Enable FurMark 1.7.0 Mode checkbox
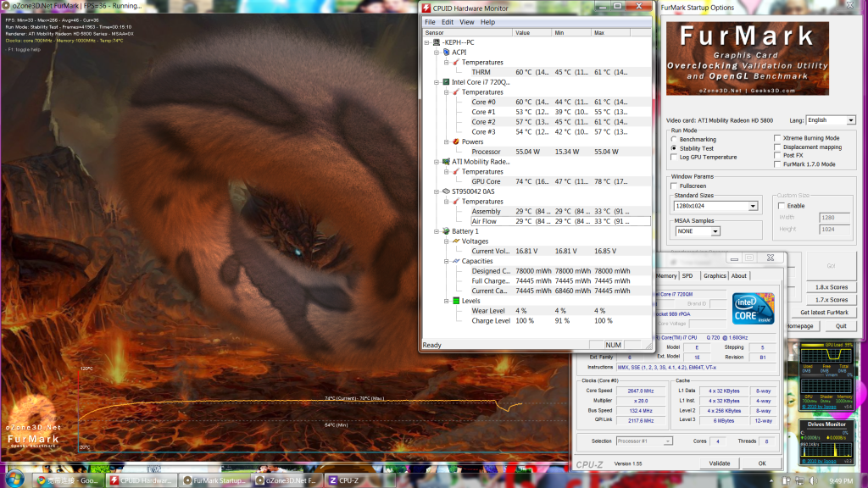Screen dimensions: 868x488 click(778, 164)
